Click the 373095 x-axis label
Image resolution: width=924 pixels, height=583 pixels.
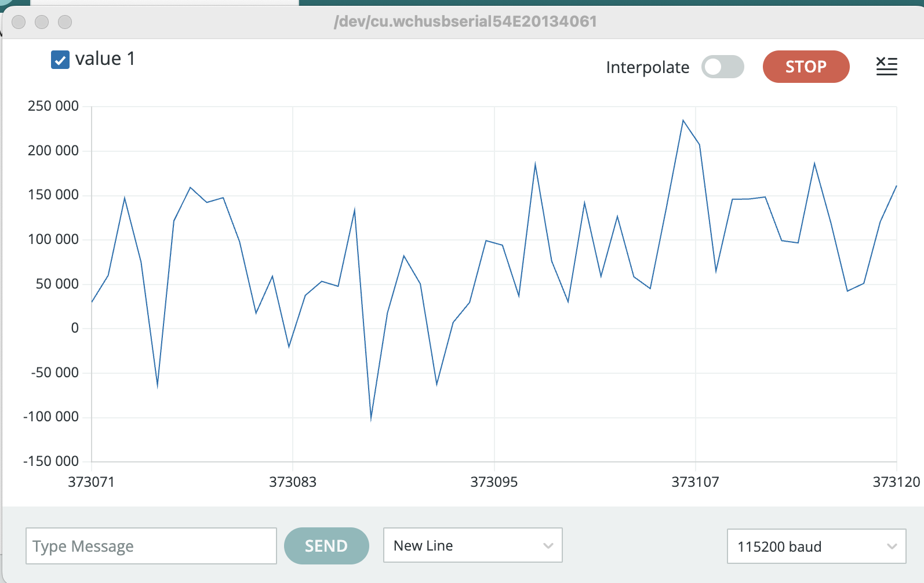coord(494,482)
